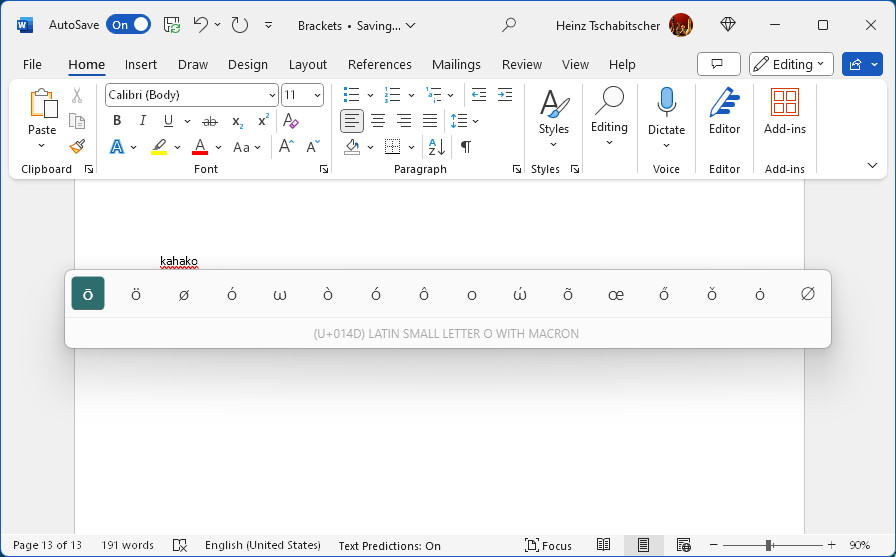Viewport: 896px width, 557px height.
Task: Center align the paragraph
Action: (x=378, y=121)
